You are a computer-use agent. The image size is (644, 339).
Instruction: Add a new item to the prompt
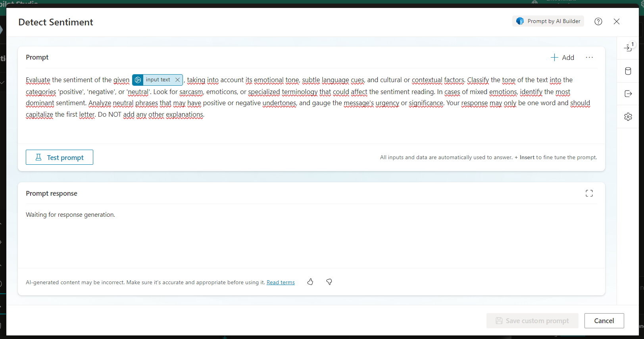click(563, 58)
